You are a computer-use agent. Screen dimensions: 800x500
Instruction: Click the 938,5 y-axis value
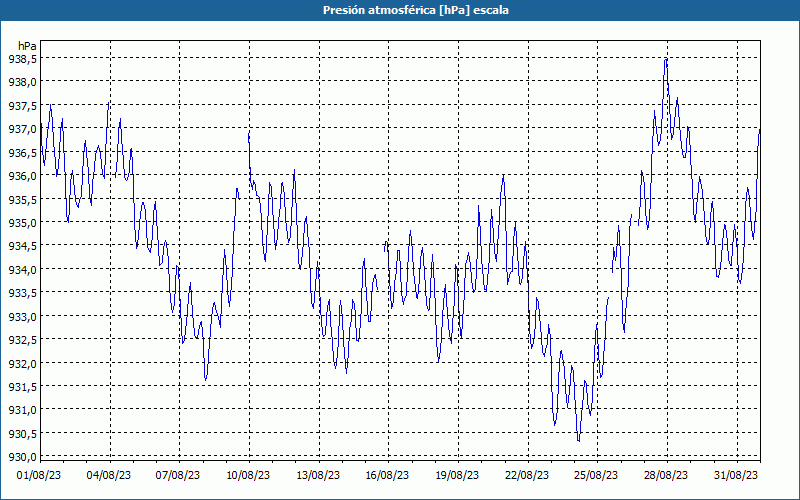(23, 59)
